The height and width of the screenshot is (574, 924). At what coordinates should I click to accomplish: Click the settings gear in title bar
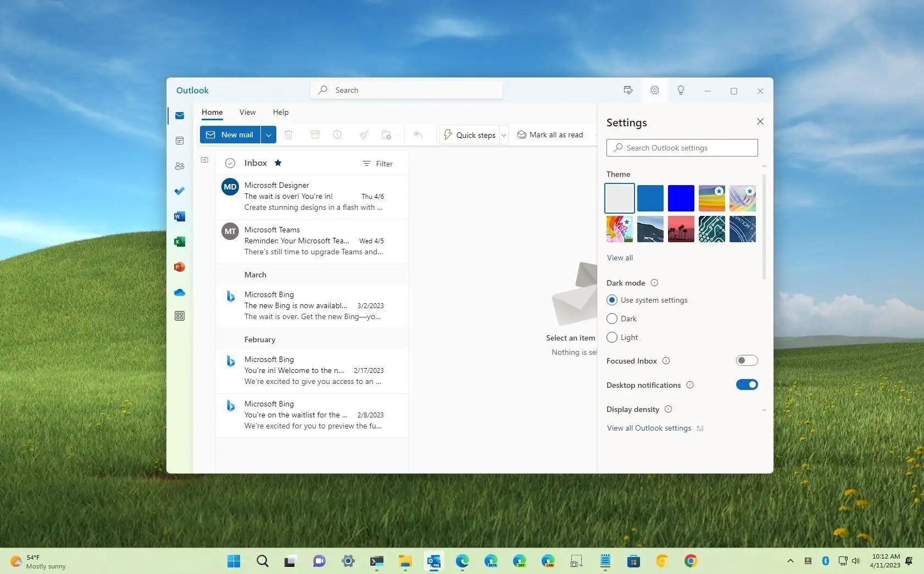[655, 90]
